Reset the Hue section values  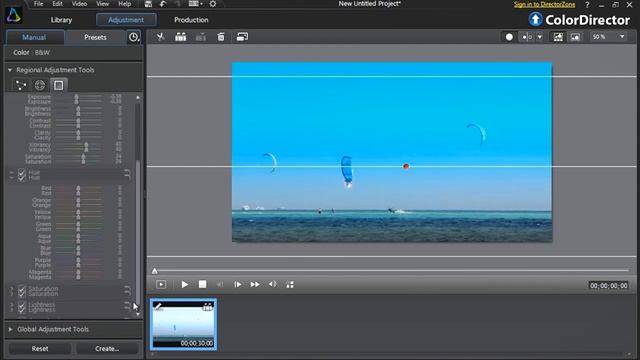127,174
